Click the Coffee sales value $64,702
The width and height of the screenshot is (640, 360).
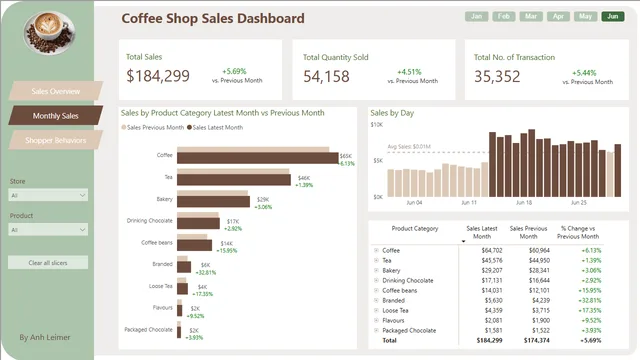492,250
